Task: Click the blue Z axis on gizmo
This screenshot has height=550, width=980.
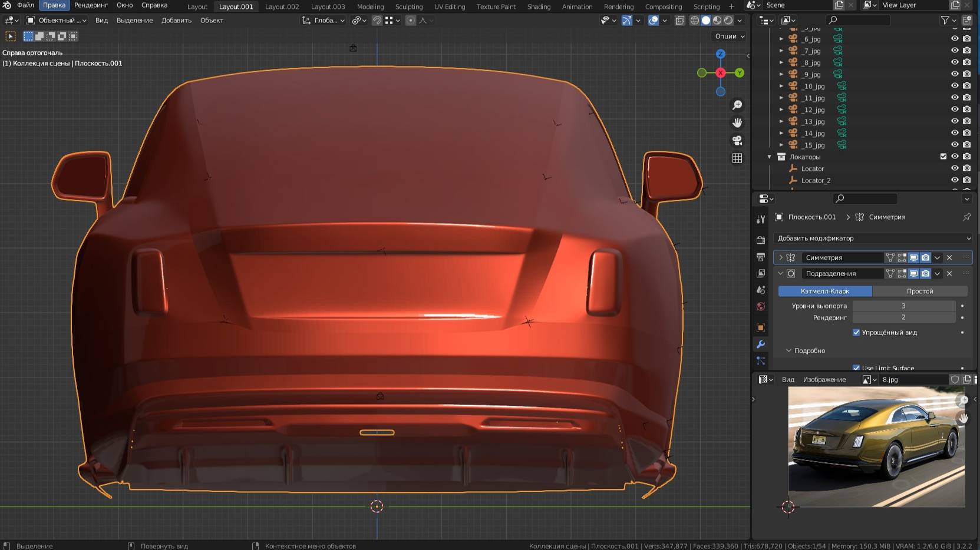Action: (720, 54)
